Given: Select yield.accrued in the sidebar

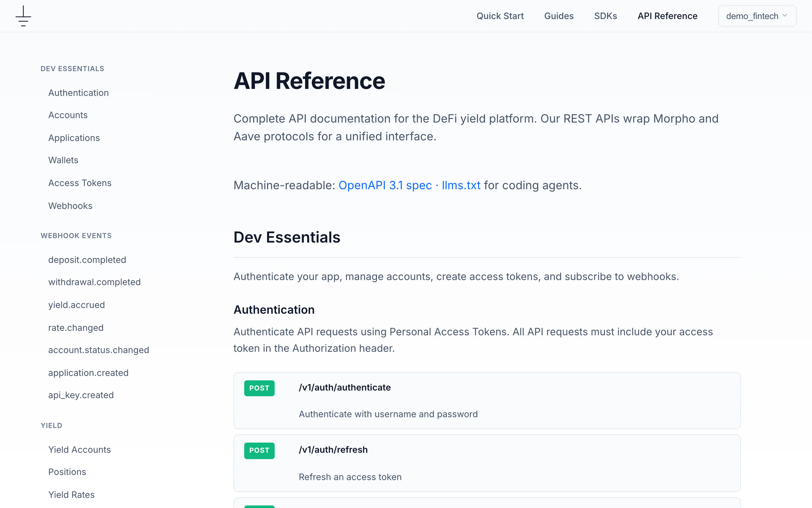Looking at the screenshot, I should coord(76,305).
